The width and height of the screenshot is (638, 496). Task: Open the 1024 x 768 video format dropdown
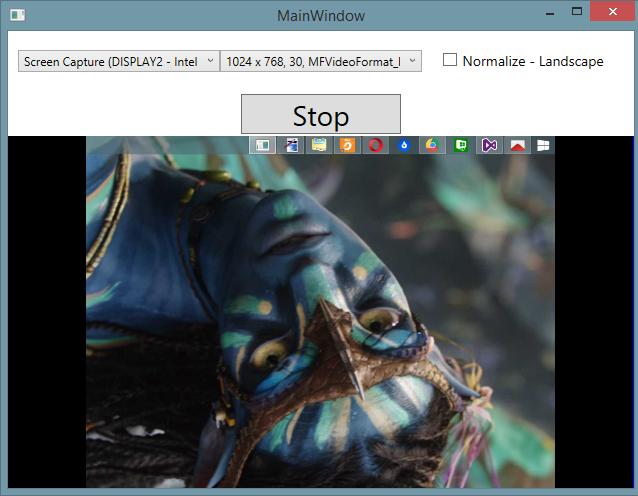tap(321, 61)
